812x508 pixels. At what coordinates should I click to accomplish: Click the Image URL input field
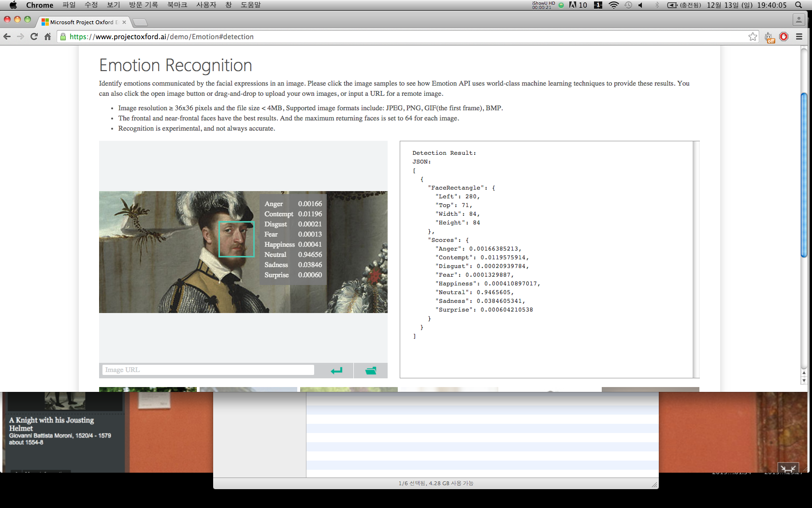208,370
